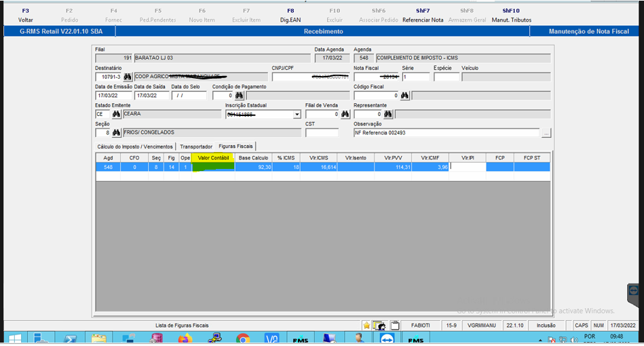Open the Representante search binoculars
The height and width of the screenshot is (346, 644).
(387, 114)
